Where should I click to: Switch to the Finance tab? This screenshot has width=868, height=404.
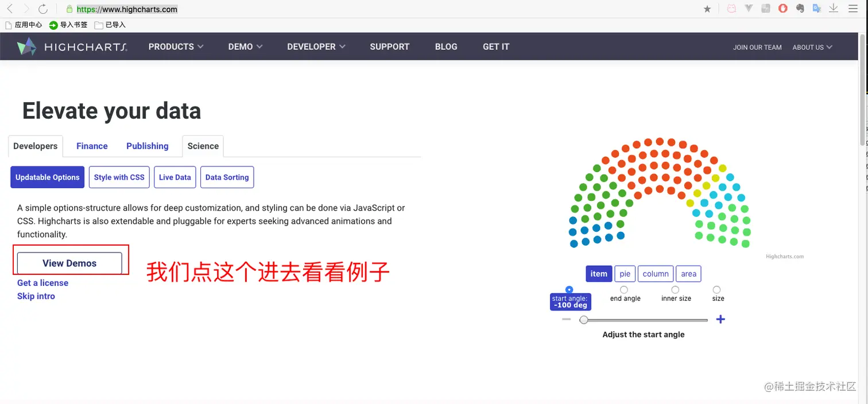pos(92,146)
